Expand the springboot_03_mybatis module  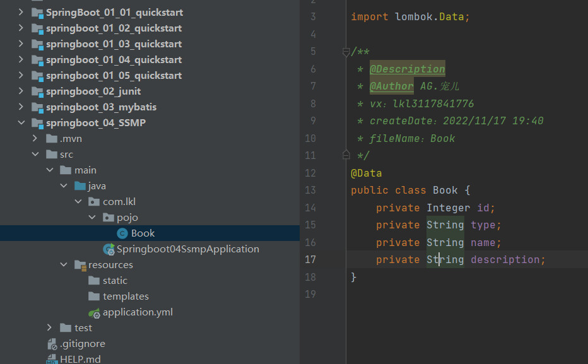tap(21, 107)
